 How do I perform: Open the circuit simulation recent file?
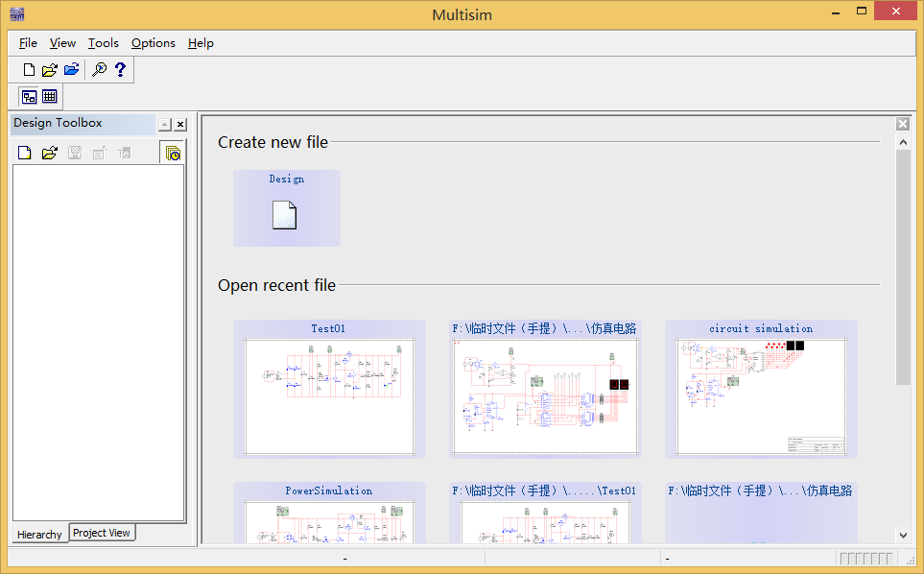pos(761,389)
